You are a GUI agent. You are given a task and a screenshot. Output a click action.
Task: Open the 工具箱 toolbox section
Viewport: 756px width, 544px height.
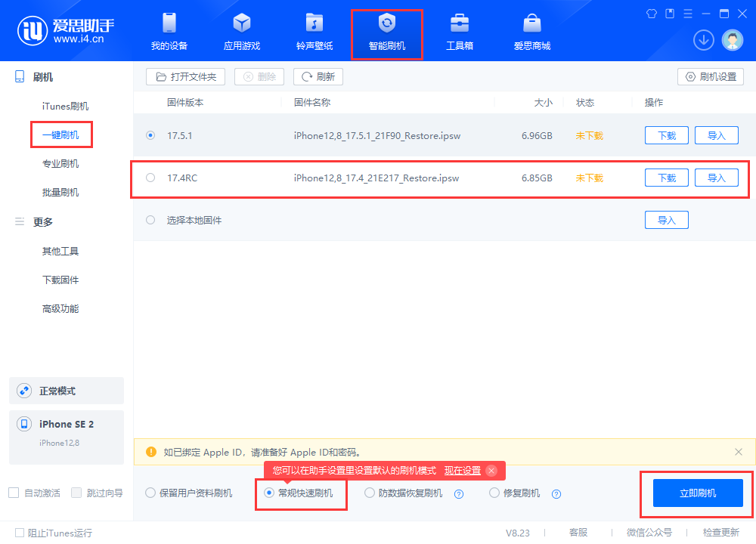coord(460,32)
